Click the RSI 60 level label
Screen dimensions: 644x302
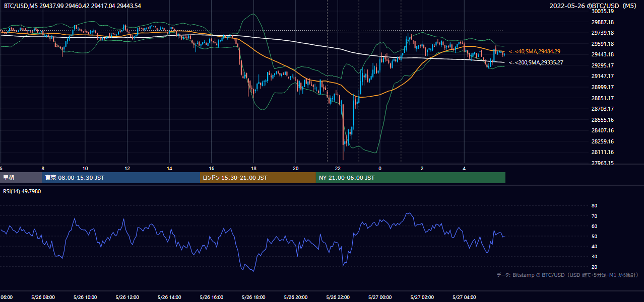(594, 226)
